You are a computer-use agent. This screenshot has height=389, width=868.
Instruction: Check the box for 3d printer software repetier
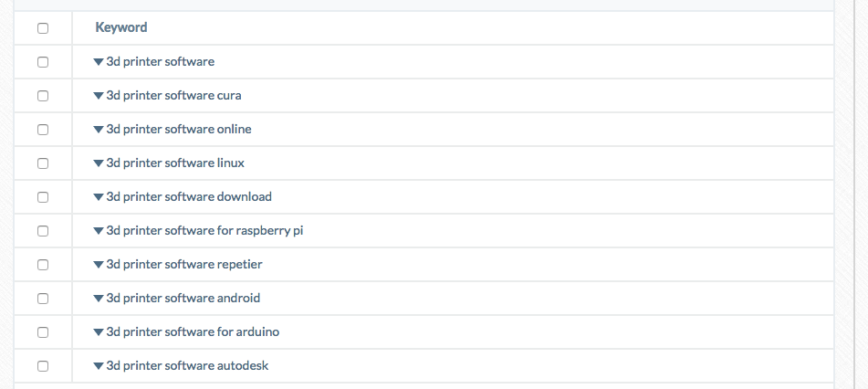click(43, 265)
